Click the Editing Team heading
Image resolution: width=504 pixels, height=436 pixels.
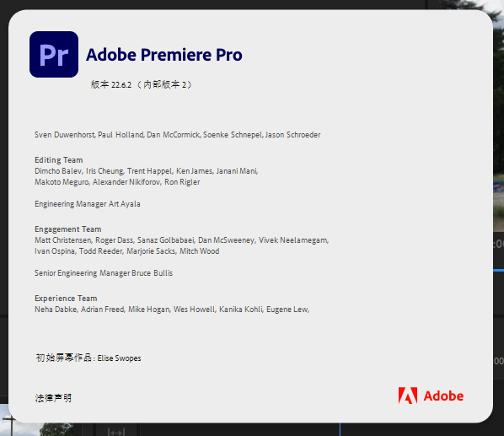coord(59,159)
